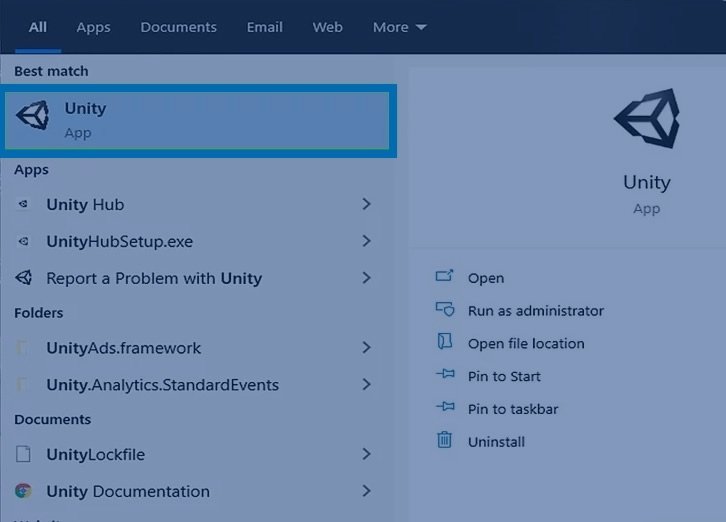Click the large Unity logo in preview pane

click(647, 119)
